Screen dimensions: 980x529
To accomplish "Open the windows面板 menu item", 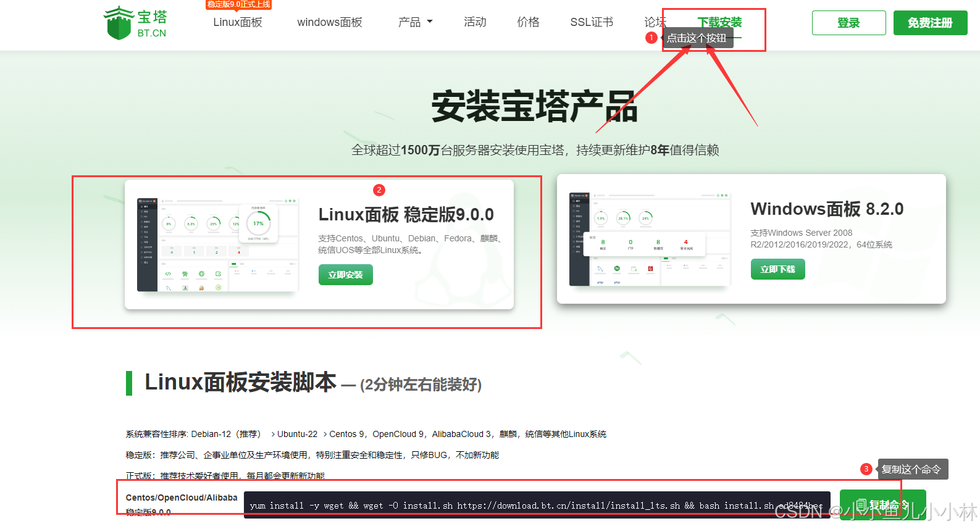I will pos(330,22).
